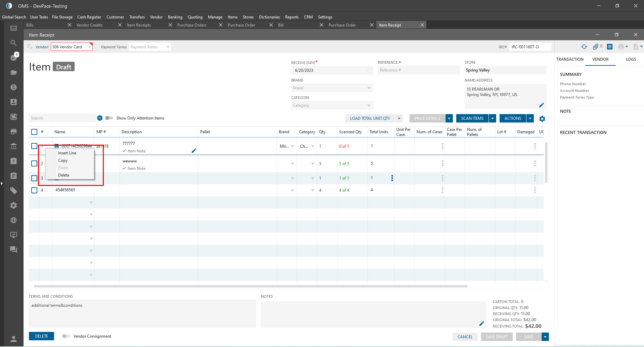644x347 pixels.
Task: Click the magnifier search icon in left sidebar
Action: (x=13, y=43)
